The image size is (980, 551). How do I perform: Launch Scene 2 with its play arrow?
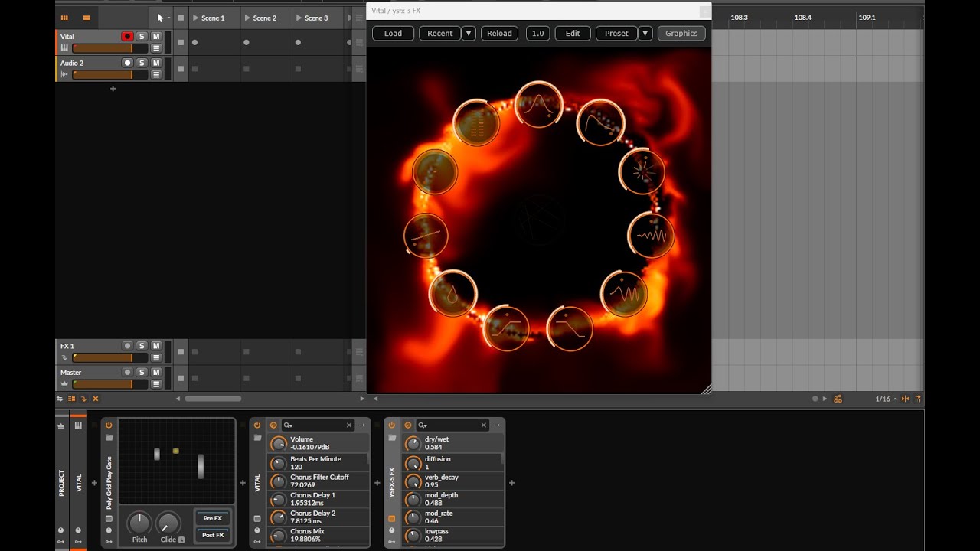point(247,18)
